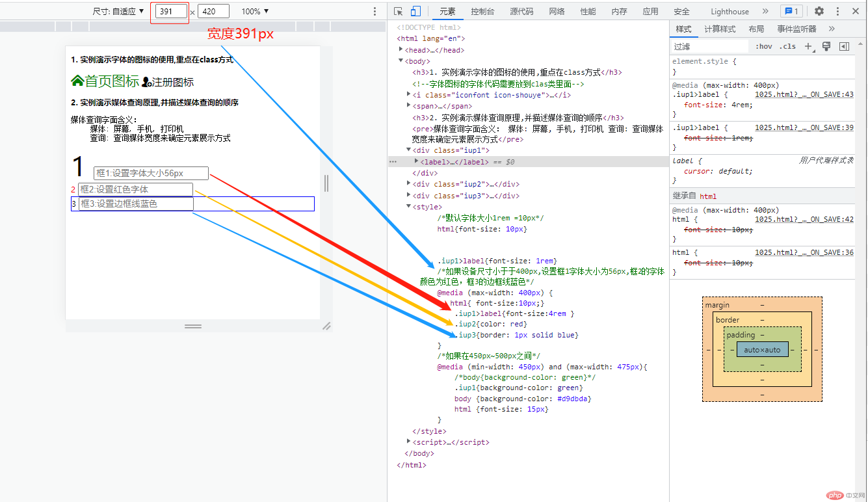Select the html lang="en" element row
Screen dimensions: 868x502
click(x=431, y=38)
